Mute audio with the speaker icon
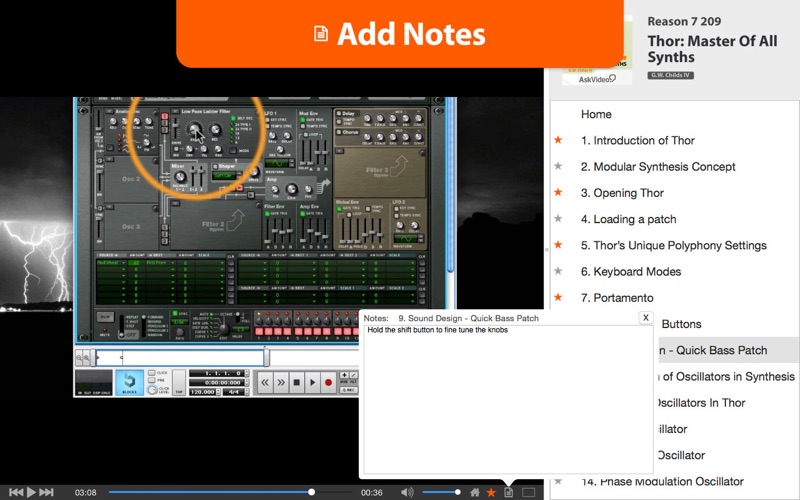The width and height of the screenshot is (800, 500). point(407,492)
